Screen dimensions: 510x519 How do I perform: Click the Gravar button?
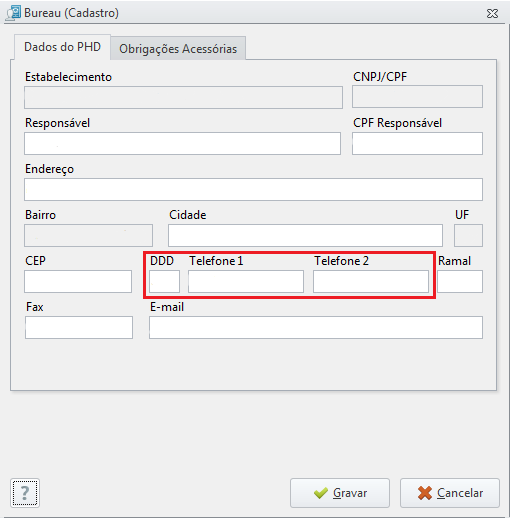340,493
